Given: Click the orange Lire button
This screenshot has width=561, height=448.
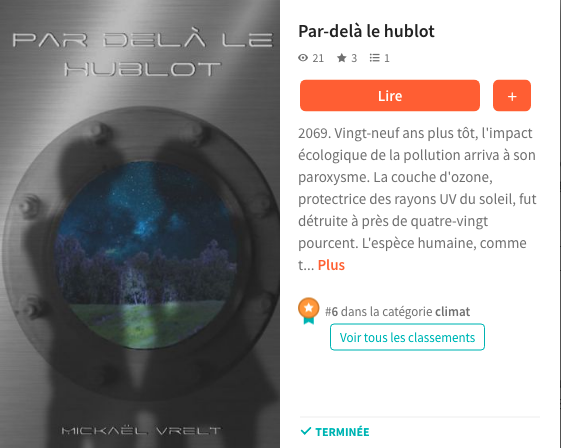Looking at the screenshot, I should coord(390,96).
